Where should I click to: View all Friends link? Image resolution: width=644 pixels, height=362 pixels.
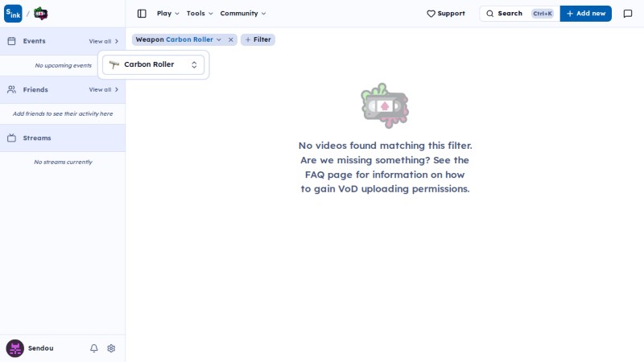click(104, 89)
